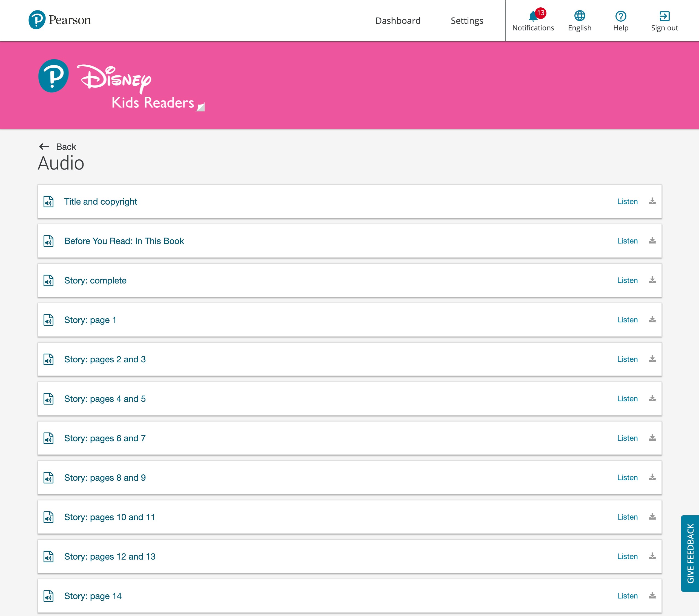The width and height of the screenshot is (699, 616).
Task: Download Story: page 14 audio
Action: [652, 595]
